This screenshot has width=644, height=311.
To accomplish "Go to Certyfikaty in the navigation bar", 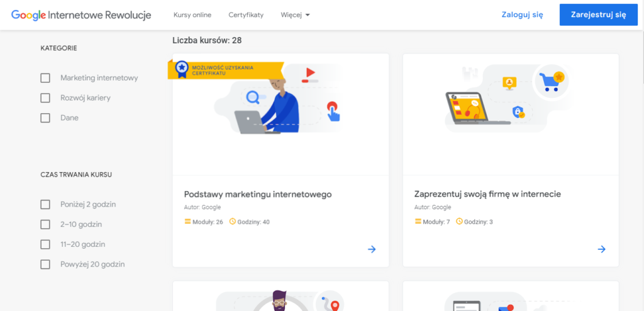I will pyautogui.click(x=246, y=15).
